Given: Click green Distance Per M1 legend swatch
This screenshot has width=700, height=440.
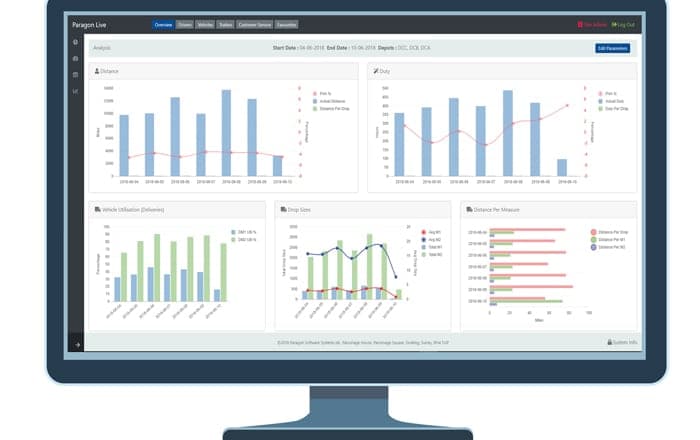Looking at the screenshot, I should (x=593, y=240).
